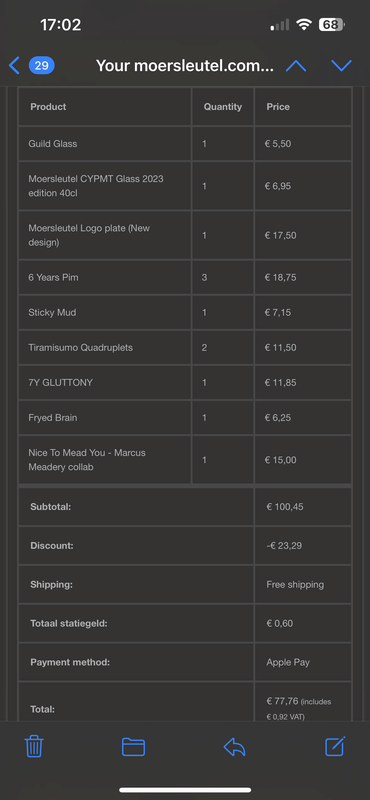The width and height of the screenshot is (370, 800).
Task: Select the Tiramisumo Quadruplets entry
Action: (x=81, y=347)
